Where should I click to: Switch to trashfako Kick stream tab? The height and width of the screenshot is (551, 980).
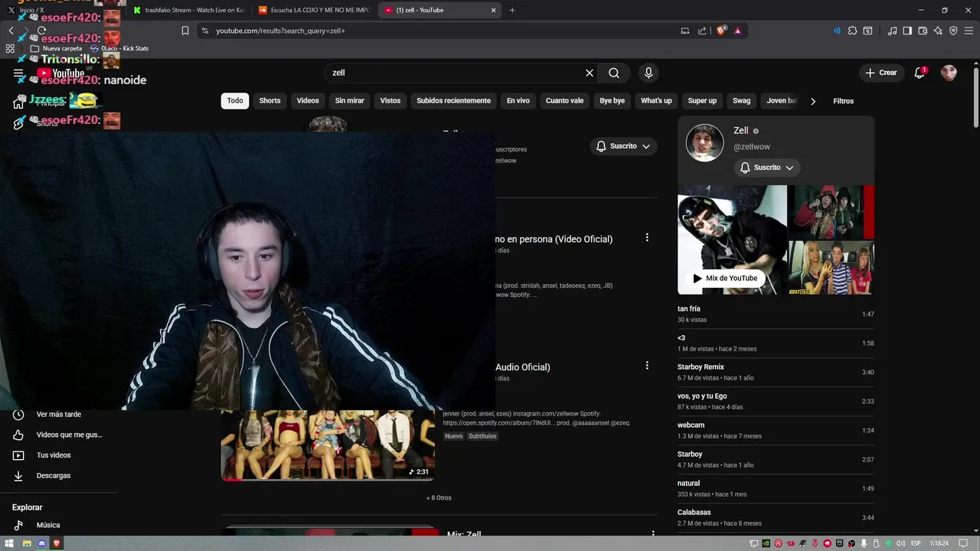[x=188, y=10]
